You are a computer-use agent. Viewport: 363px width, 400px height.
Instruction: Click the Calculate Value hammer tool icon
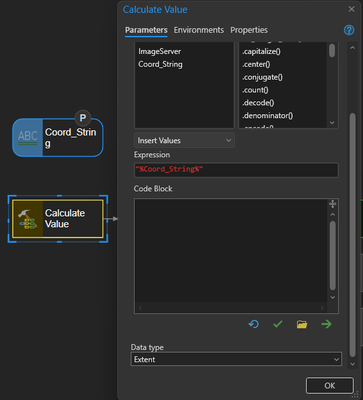[28, 219]
